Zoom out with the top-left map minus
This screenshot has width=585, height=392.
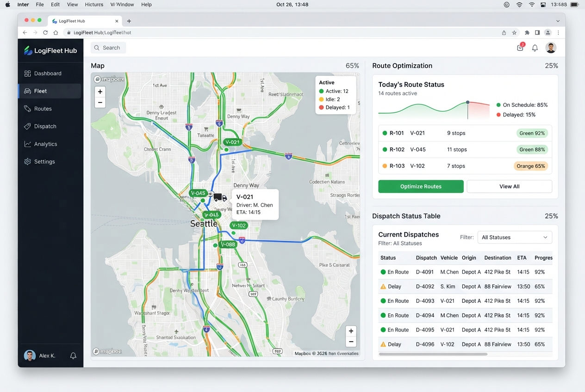[100, 102]
